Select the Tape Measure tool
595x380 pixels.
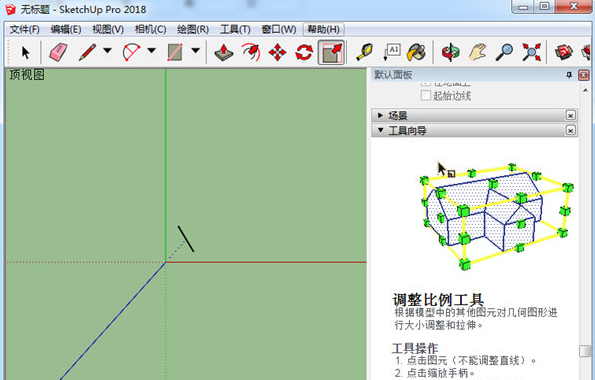pos(365,52)
